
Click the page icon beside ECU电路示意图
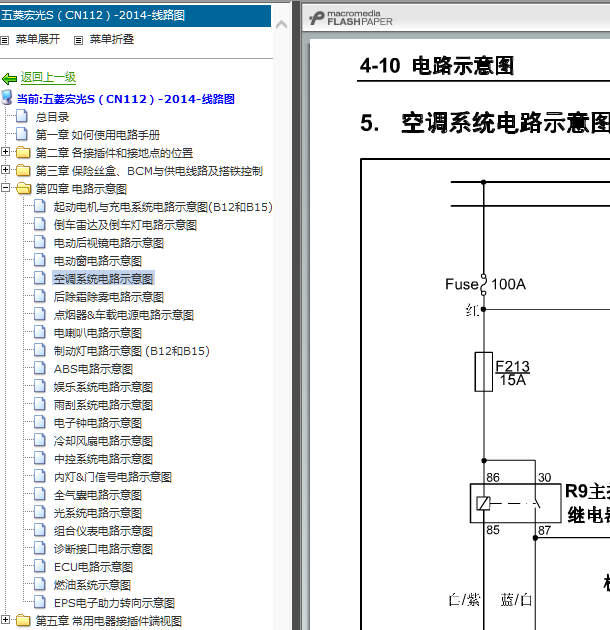[40, 567]
